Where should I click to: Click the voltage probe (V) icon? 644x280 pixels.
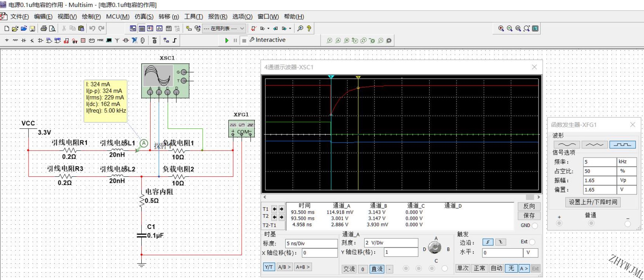(x=330, y=41)
